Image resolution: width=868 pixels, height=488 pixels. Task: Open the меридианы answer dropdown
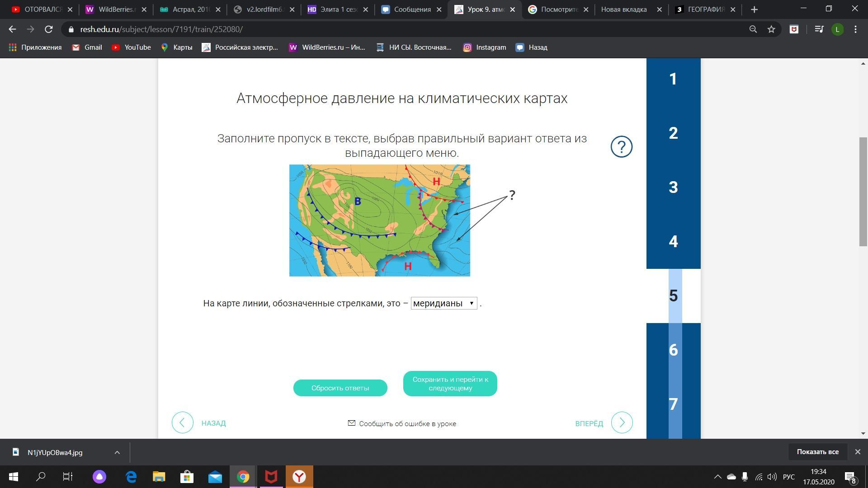(443, 303)
